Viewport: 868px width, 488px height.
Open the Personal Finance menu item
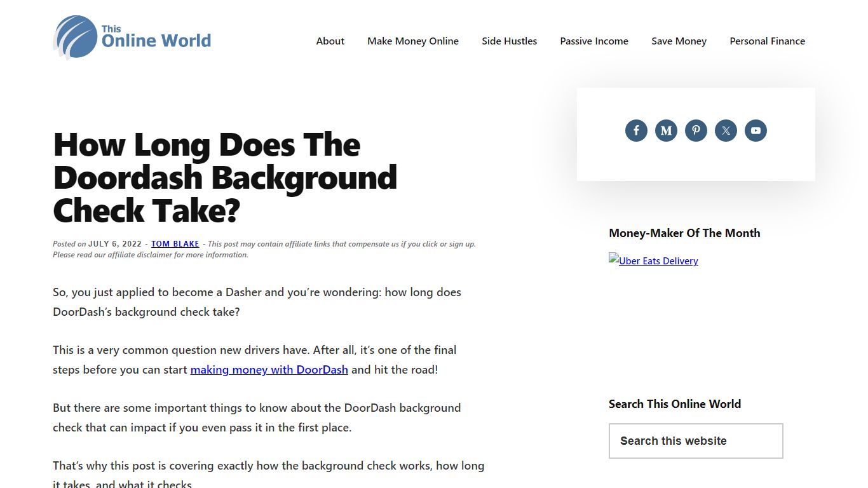click(x=767, y=41)
